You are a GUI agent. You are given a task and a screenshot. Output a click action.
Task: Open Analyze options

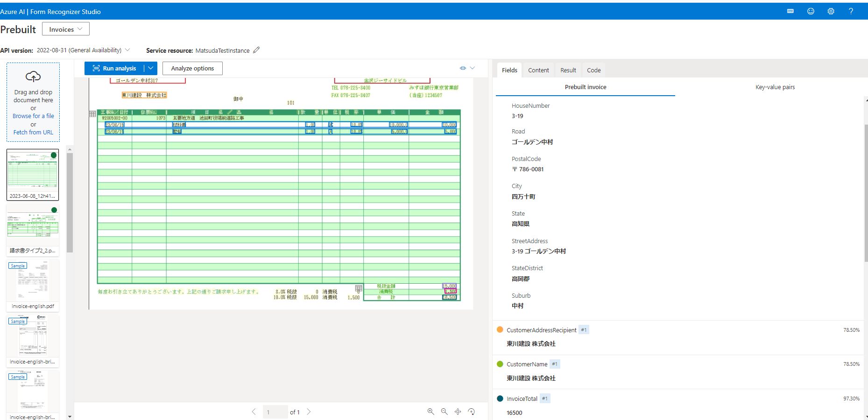(192, 68)
